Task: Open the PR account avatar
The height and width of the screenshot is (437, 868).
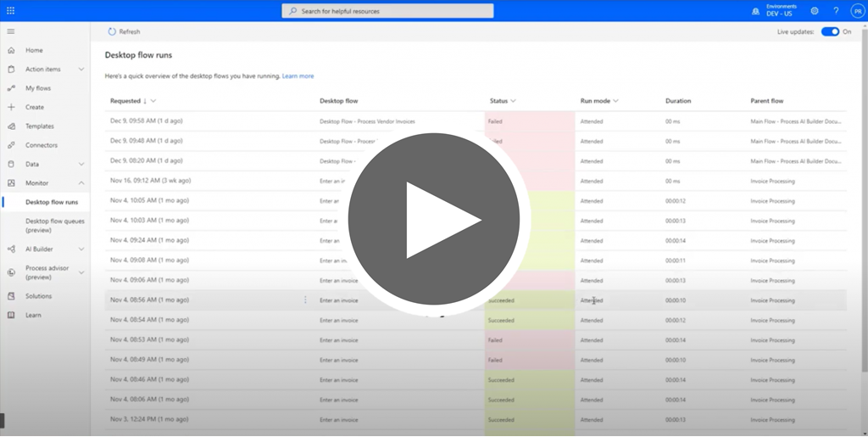Action: tap(858, 10)
